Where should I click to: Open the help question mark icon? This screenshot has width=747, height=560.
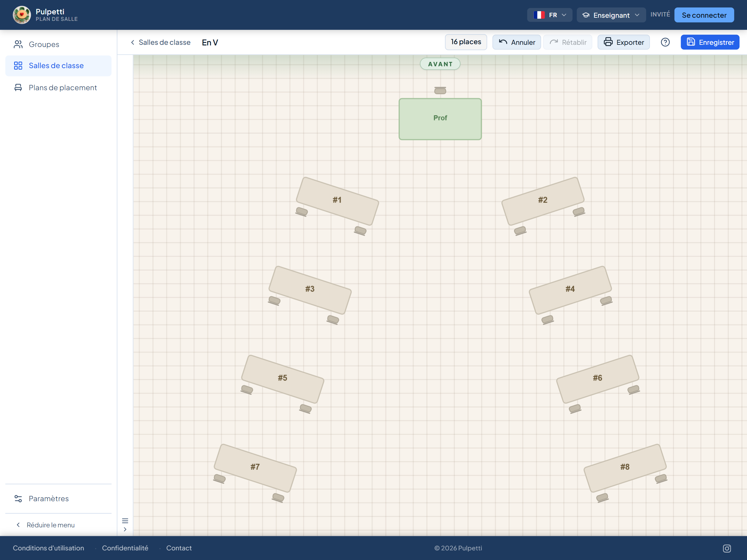point(665,42)
